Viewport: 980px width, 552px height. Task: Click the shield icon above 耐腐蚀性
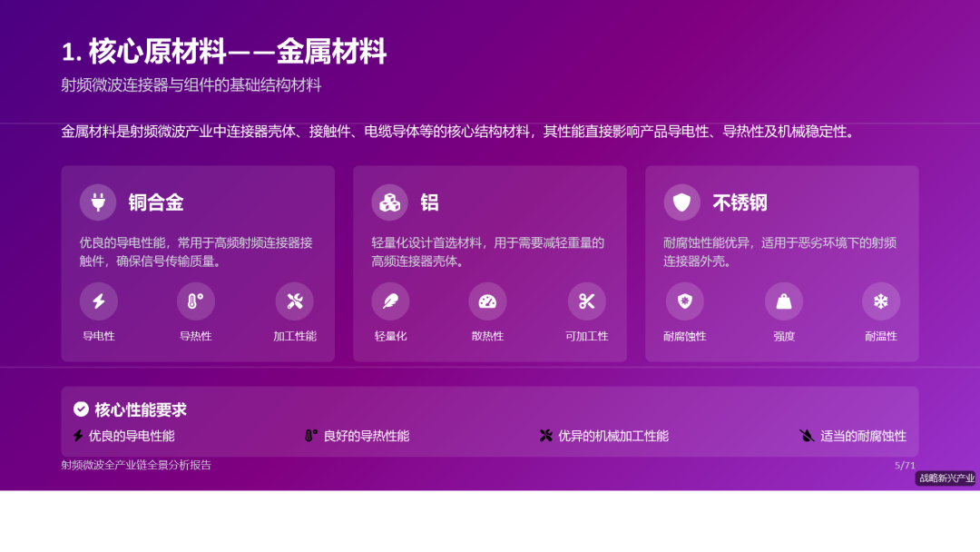point(684,301)
